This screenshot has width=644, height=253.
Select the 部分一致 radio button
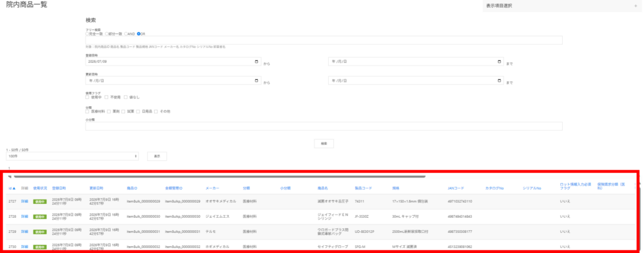pyautogui.click(x=107, y=34)
